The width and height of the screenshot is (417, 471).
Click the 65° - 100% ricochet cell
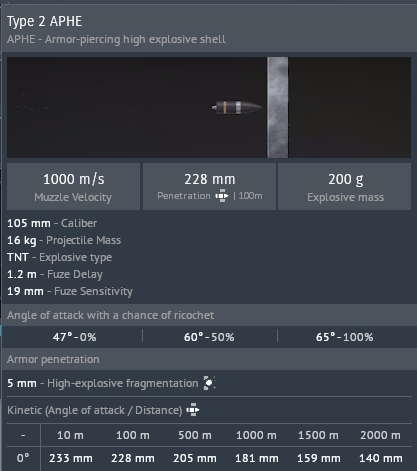pos(345,337)
